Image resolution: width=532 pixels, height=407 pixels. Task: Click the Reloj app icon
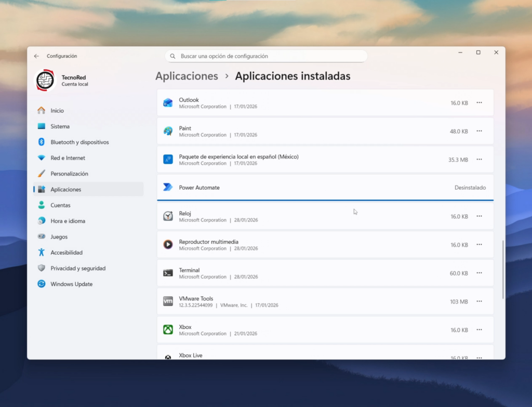coord(168,216)
